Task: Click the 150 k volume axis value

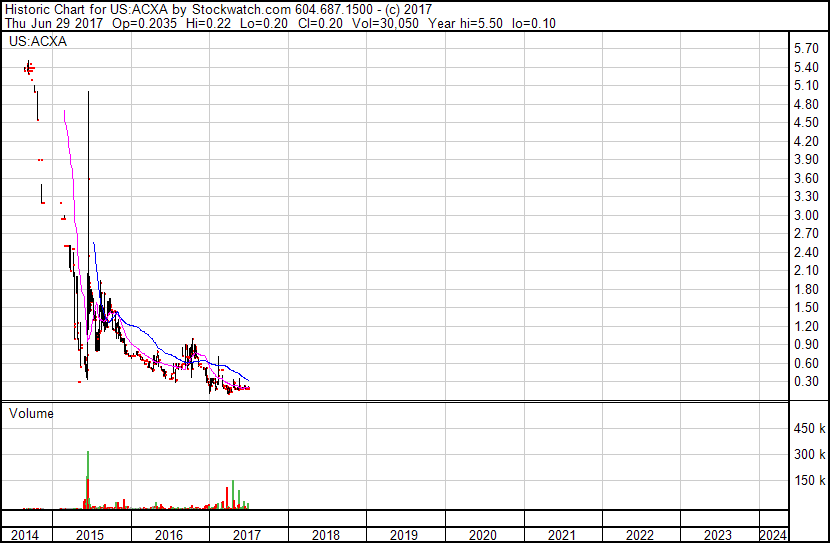Action: (809, 480)
